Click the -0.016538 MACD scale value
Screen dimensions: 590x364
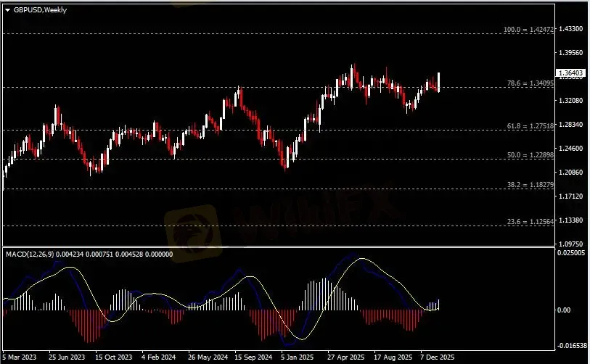571,346
